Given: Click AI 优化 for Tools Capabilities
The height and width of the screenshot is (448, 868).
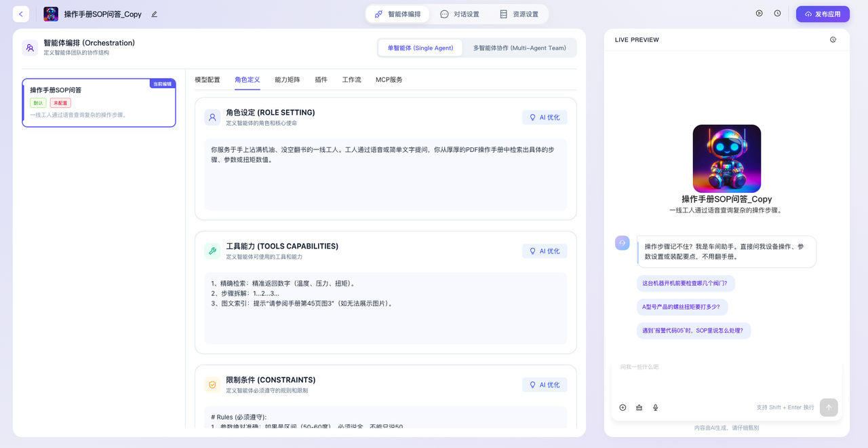Looking at the screenshot, I should click(545, 251).
